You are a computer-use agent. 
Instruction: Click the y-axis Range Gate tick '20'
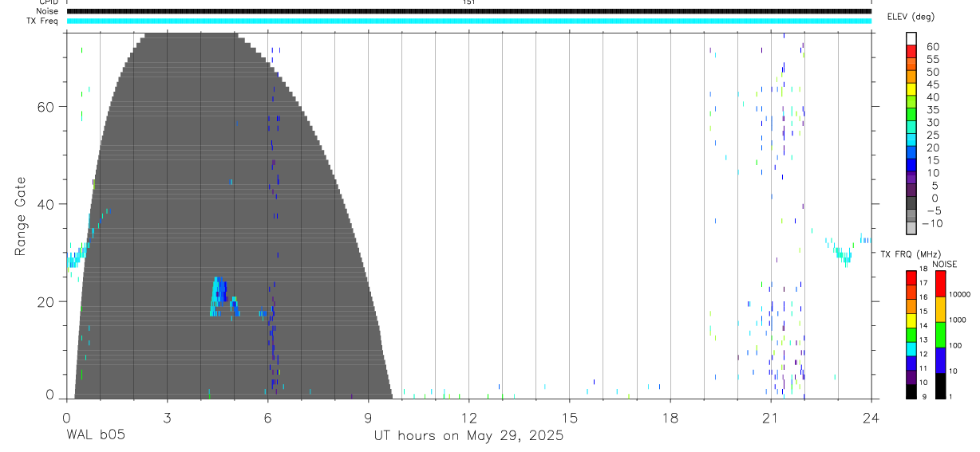click(x=46, y=301)
